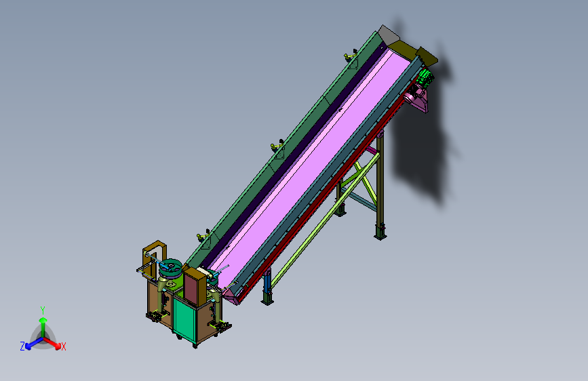Select the brown rectangular frame left of the cabinet
Screen dimensions: 588x381
[x=154, y=258]
